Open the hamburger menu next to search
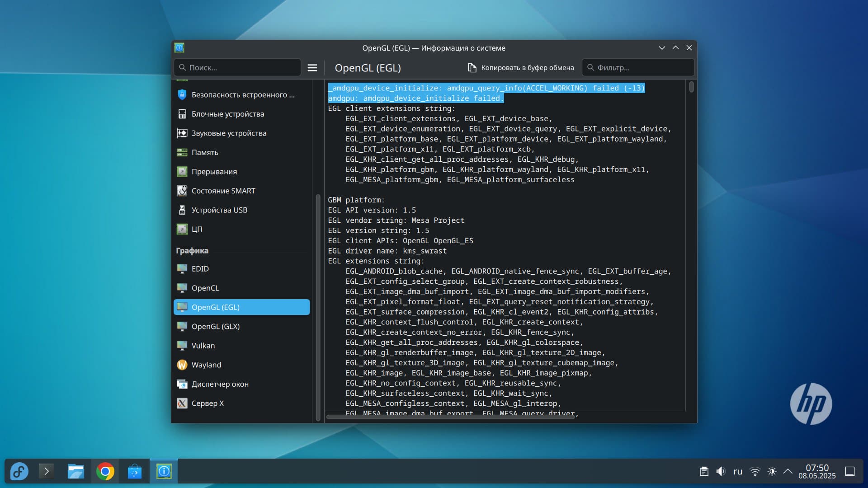The height and width of the screenshot is (488, 868). (x=312, y=68)
